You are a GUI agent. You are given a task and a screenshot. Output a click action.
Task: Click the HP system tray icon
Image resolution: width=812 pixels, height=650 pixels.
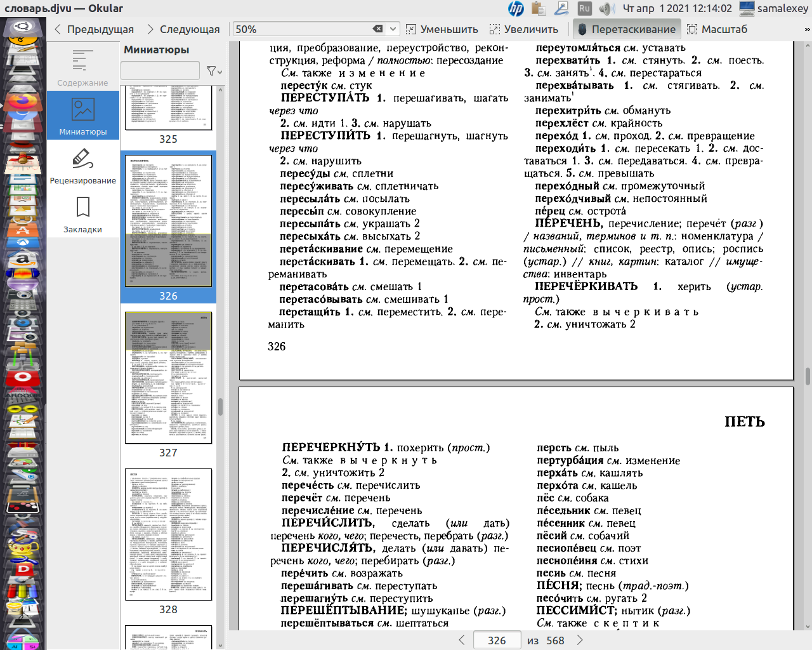516,8
